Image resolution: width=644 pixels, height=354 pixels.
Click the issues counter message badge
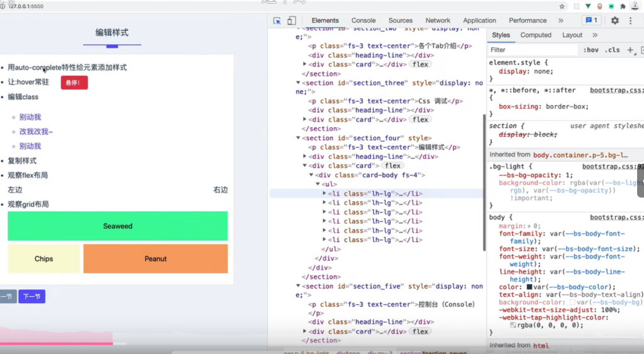pos(591,21)
